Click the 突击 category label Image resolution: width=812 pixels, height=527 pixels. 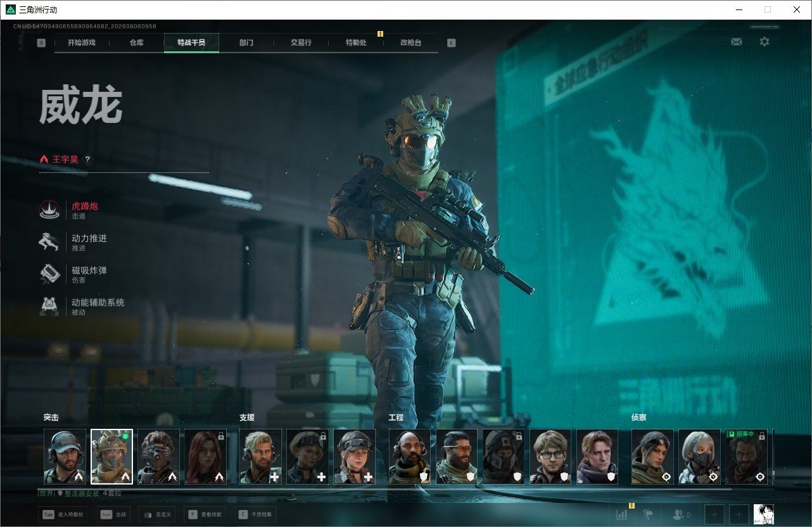pyautogui.click(x=51, y=417)
